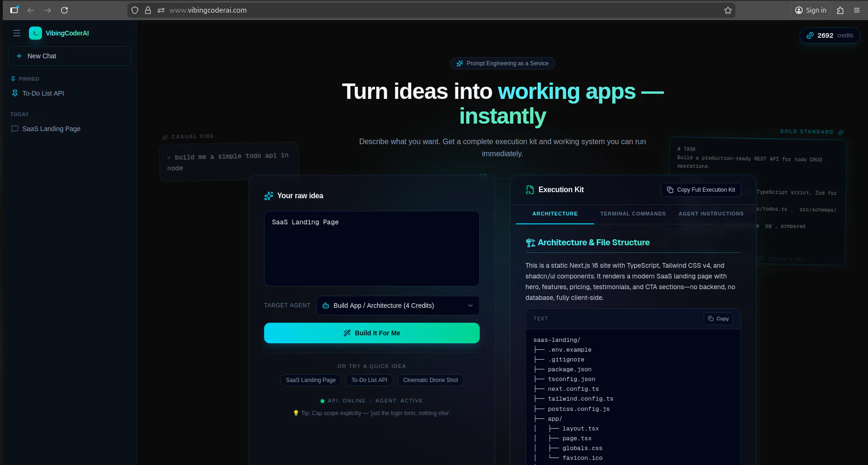Image resolution: width=868 pixels, height=465 pixels.
Task: Click the chat icon beside SaaS Landing Page
Action: (15, 129)
